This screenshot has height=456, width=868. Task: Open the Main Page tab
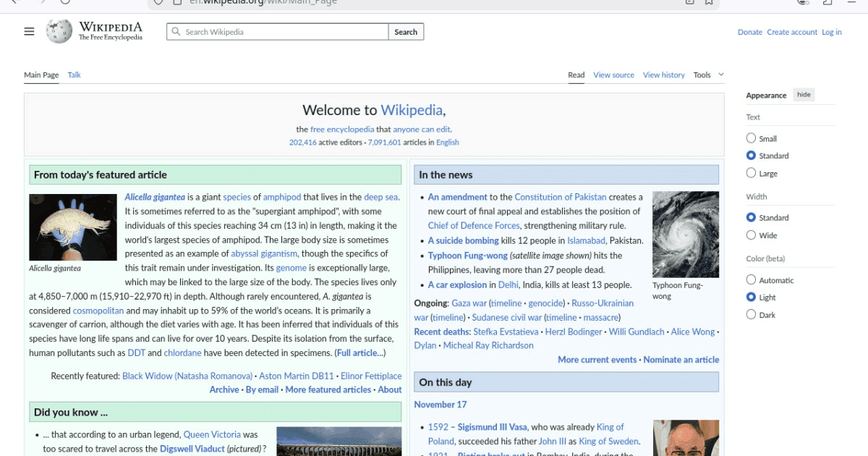41,75
